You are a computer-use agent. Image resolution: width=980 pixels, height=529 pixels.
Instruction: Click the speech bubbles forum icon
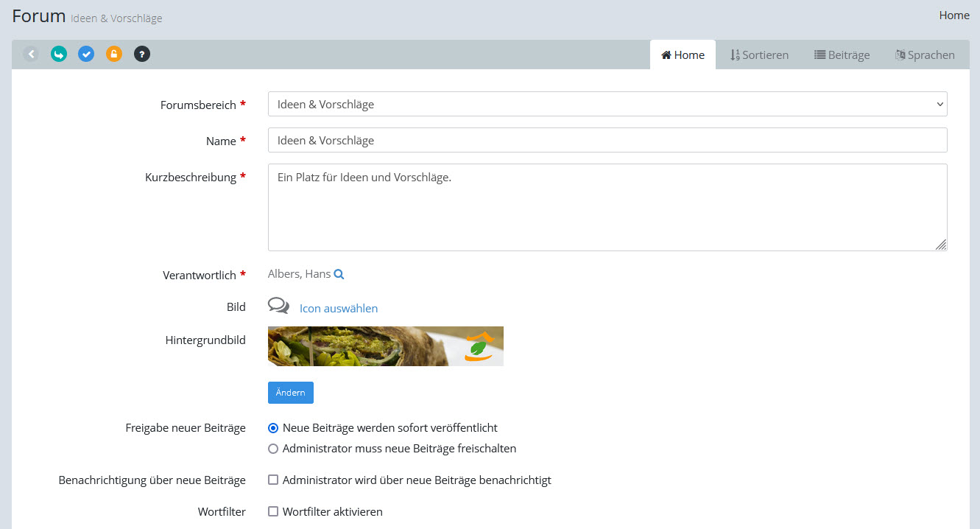coord(278,306)
